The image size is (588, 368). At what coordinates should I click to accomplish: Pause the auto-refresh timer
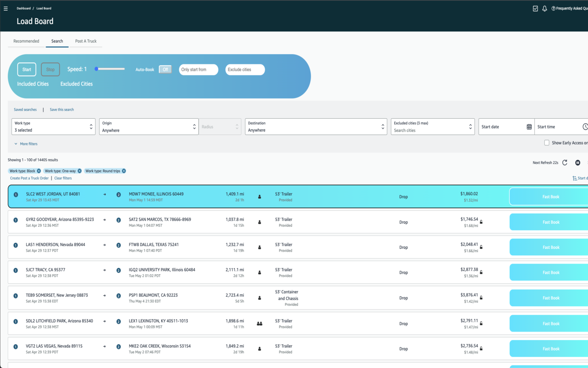(577, 162)
